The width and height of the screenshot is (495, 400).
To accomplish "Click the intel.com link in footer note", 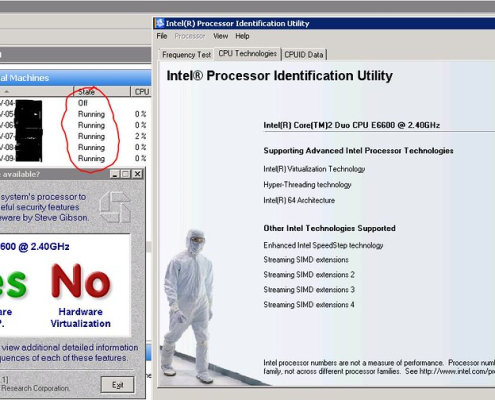I will [x=457, y=371].
